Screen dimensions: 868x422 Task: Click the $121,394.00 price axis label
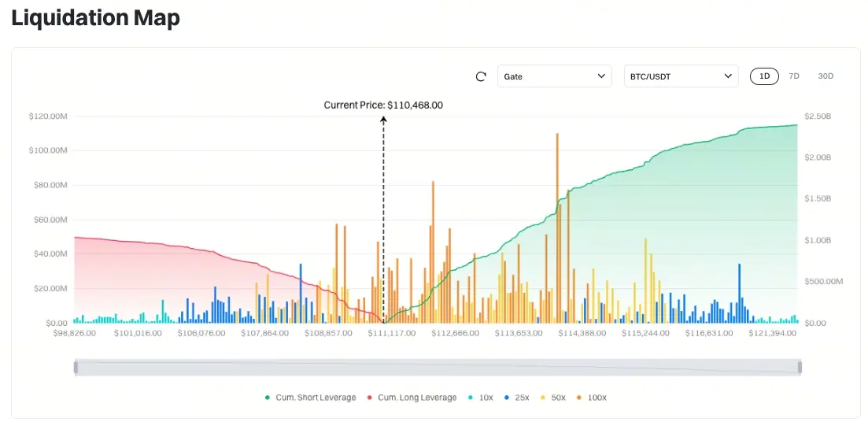(x=773, y=333)
